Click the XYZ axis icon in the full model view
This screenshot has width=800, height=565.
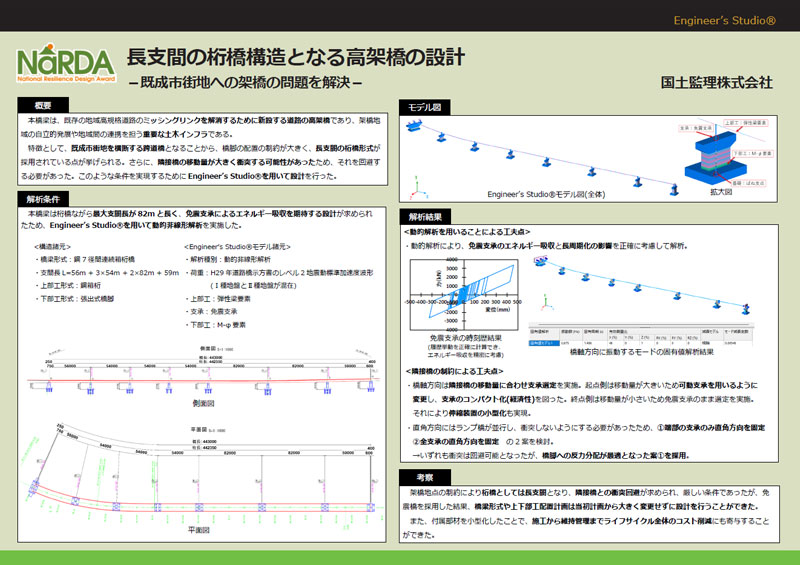point(416,184)
